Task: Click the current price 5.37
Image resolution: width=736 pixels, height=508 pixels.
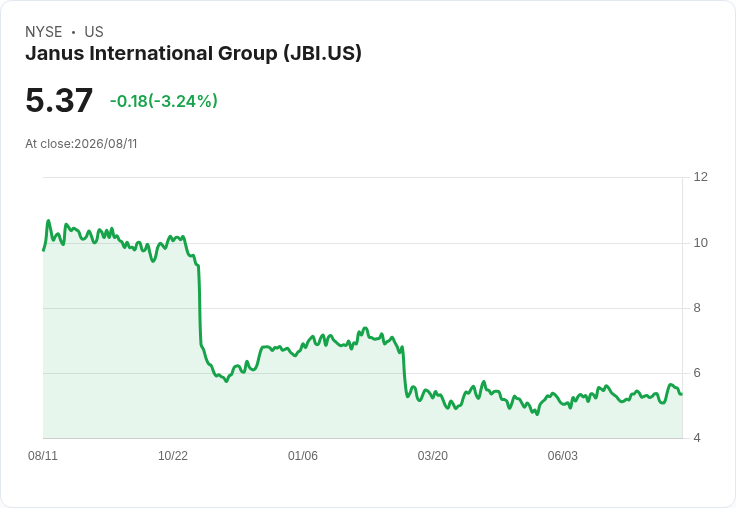Action: (59, 100)
